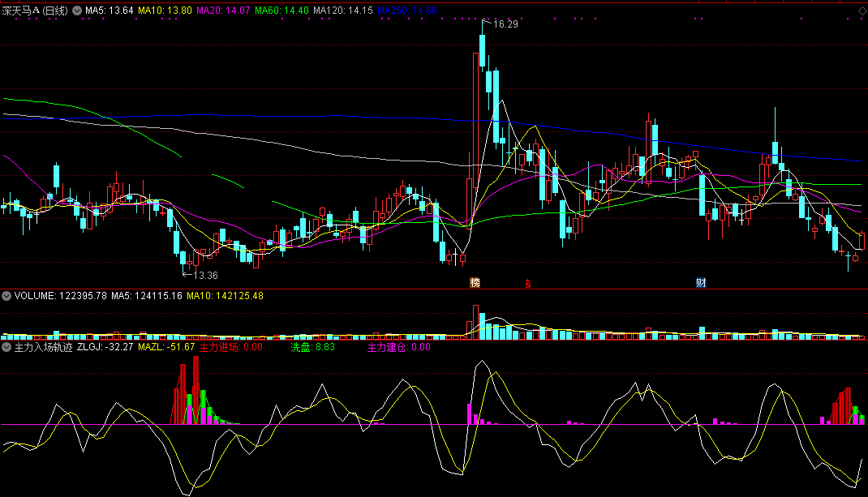Click the volume MA5: 124115.16 label

[x=147, y=296]
